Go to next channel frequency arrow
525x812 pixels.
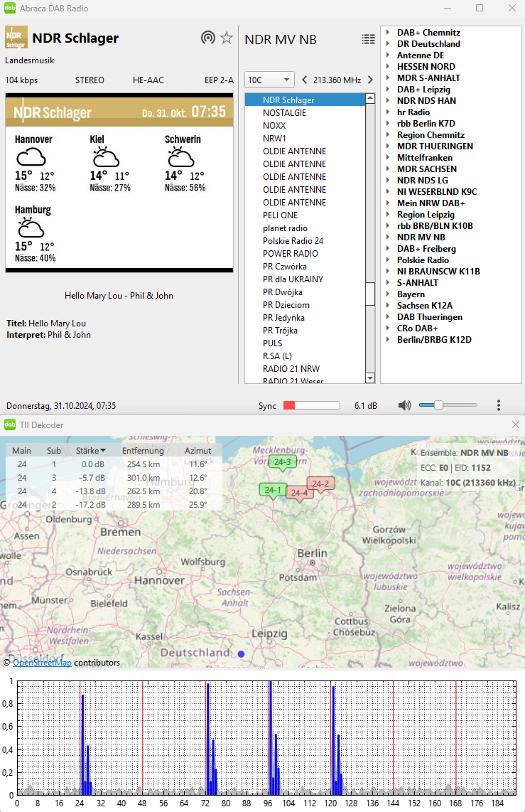point(370,80)
